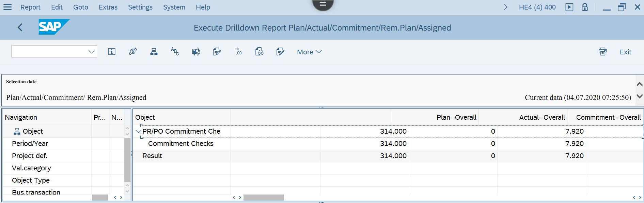
Task: Click the ABC text toolbar icon
Action: pyautogui.click(x=175, y=52)
